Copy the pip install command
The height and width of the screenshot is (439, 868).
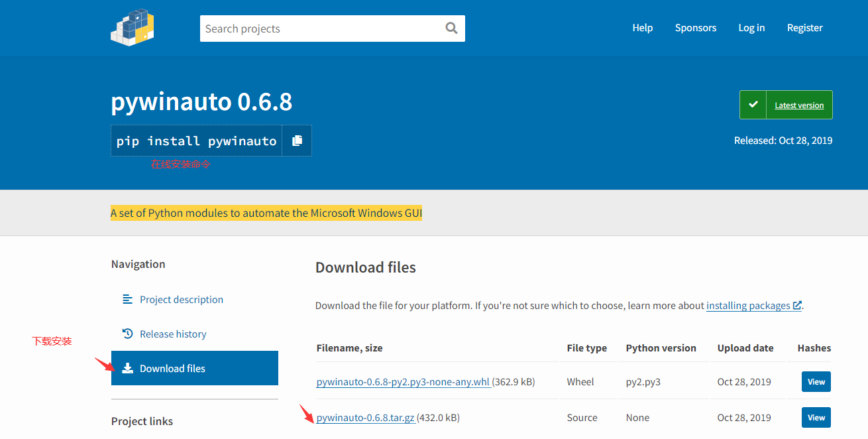[x=297, y=141]
